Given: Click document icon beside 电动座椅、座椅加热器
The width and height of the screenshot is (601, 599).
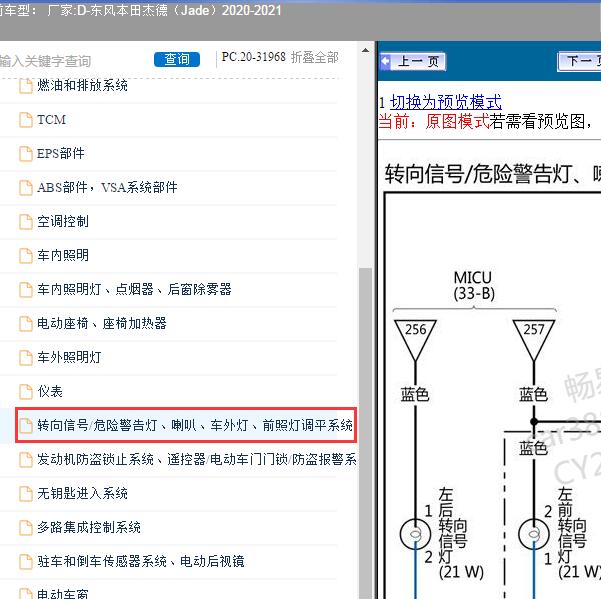Looking at the screenshot, I should [26, 324].
